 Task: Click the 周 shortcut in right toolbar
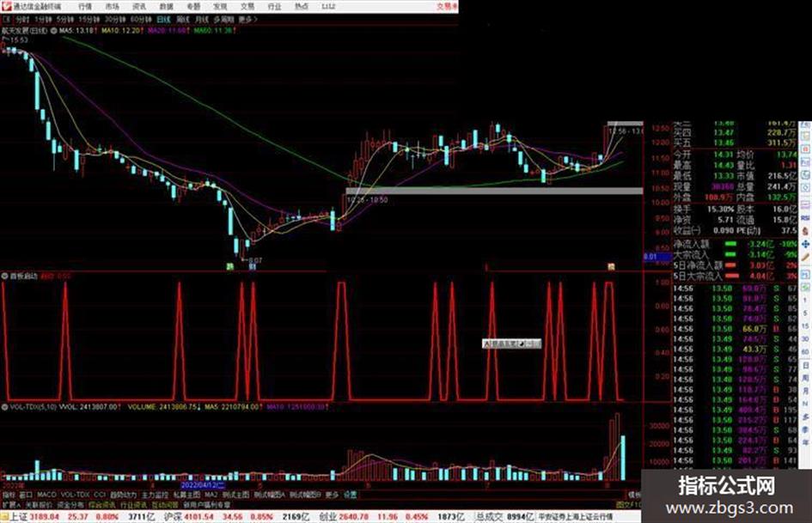(x=805, y=378)
